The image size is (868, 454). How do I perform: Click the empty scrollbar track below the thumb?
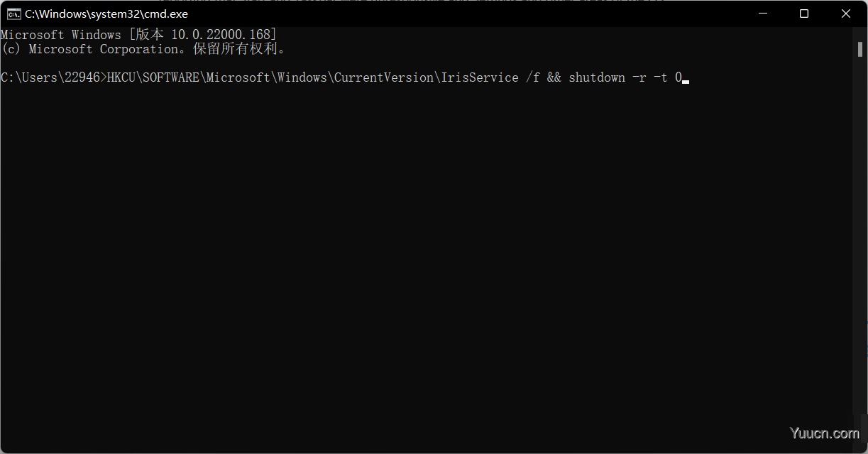click(859, 234)
